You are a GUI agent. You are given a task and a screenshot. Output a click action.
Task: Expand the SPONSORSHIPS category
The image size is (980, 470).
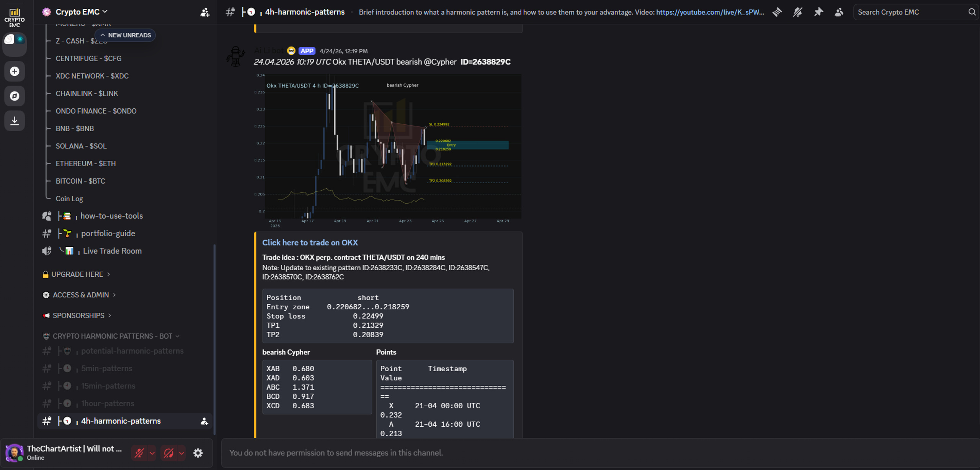pos(77,316)
